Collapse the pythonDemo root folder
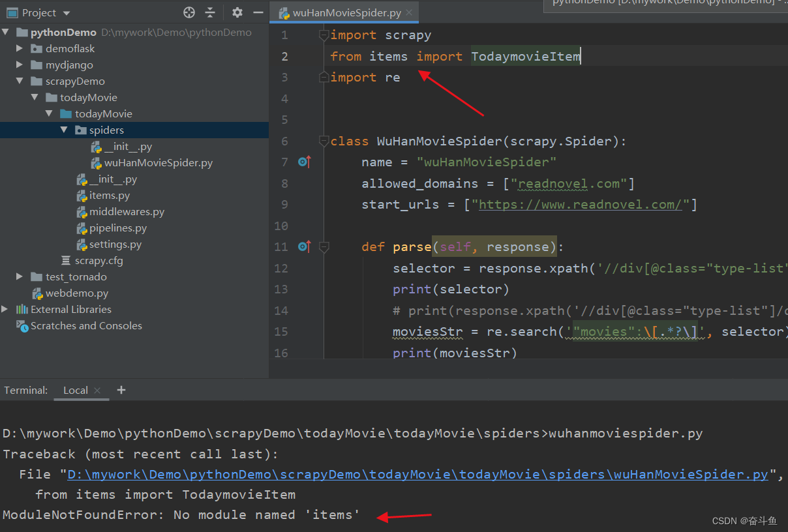This screenshot has height=532, width=788. point(6,33)
